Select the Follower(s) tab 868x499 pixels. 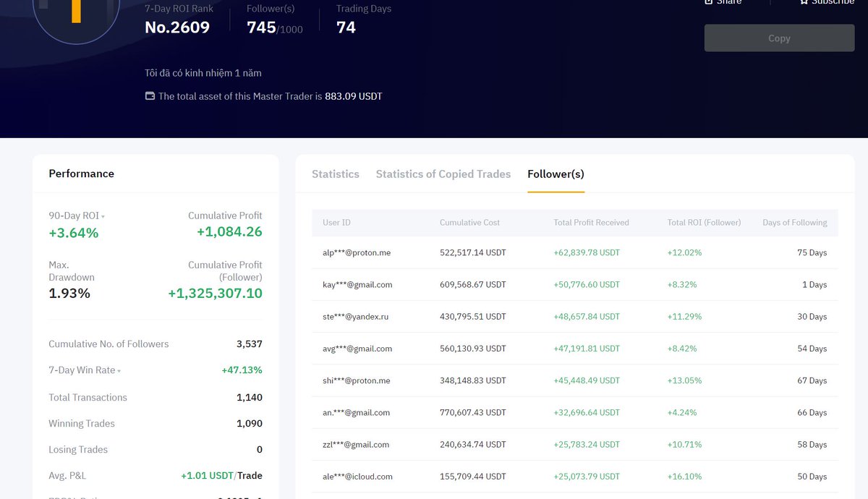[556, 174]
